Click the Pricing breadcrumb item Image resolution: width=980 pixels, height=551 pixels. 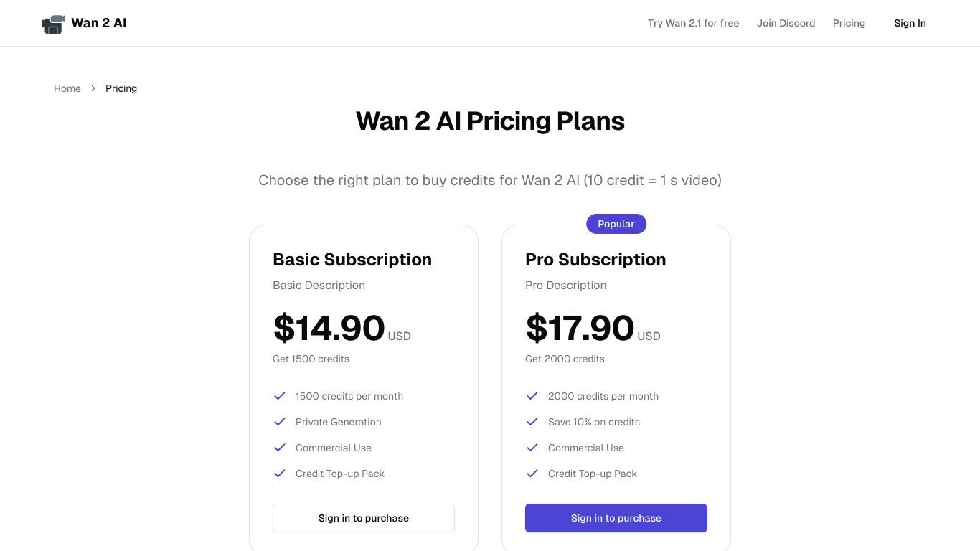121,88
